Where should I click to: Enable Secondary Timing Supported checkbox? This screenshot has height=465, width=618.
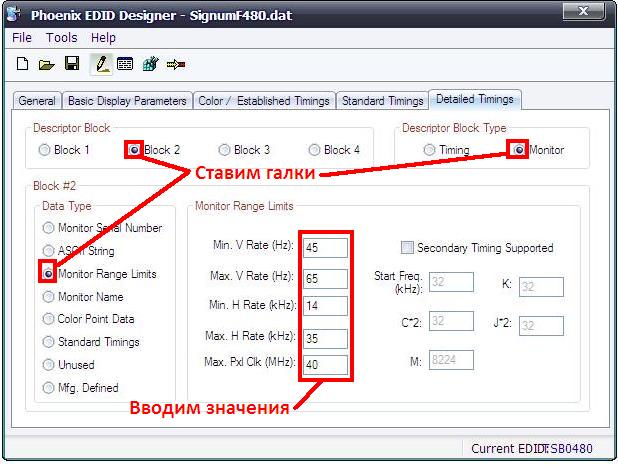(407, 248)
